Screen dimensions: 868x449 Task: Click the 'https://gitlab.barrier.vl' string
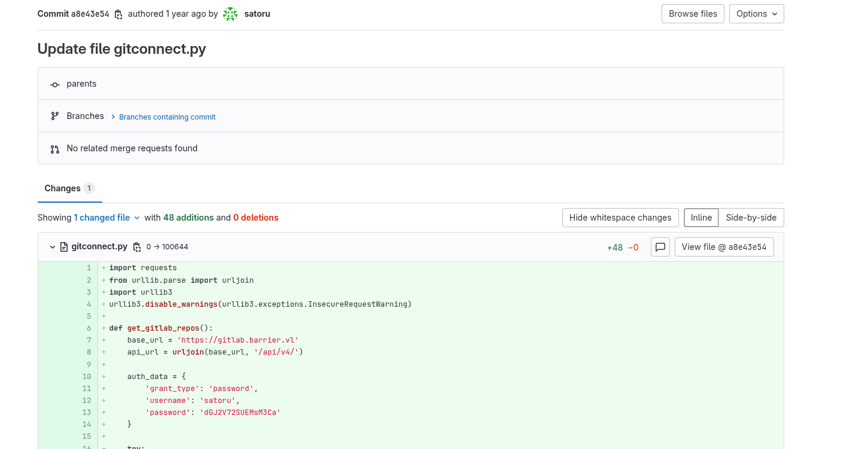pos(238,340)
